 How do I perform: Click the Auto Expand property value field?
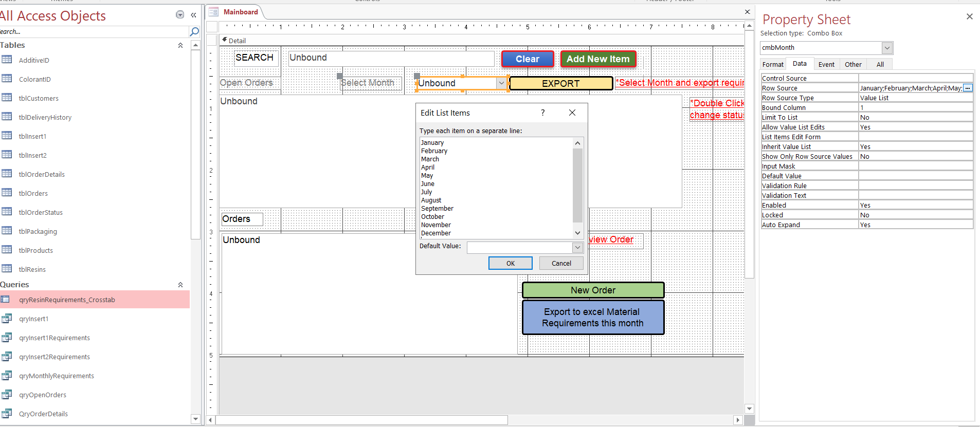[x=915, y=225]
